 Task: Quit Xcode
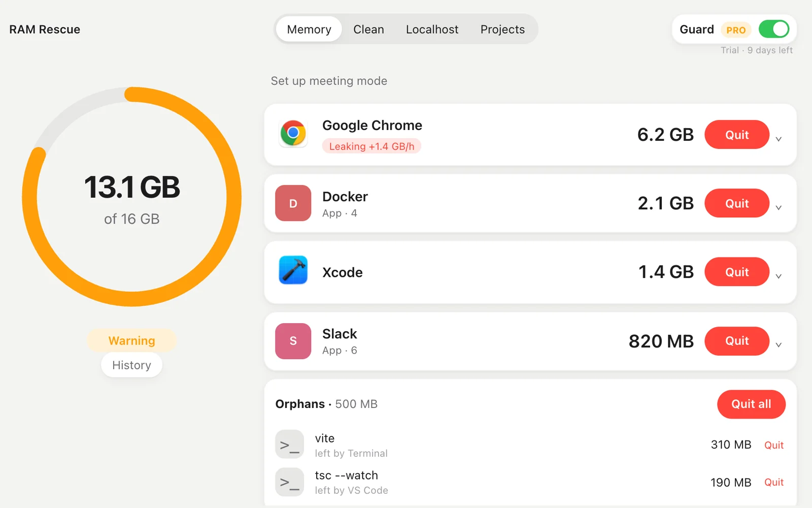coord(737,272)
